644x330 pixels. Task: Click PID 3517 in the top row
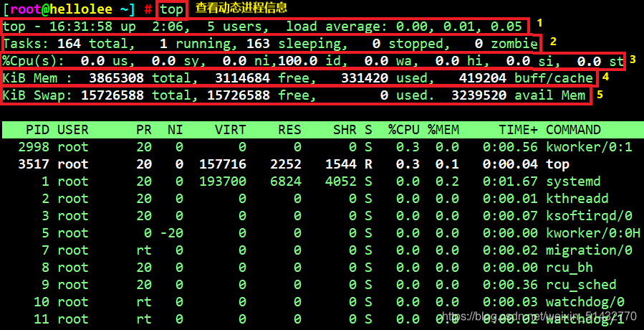34,164
